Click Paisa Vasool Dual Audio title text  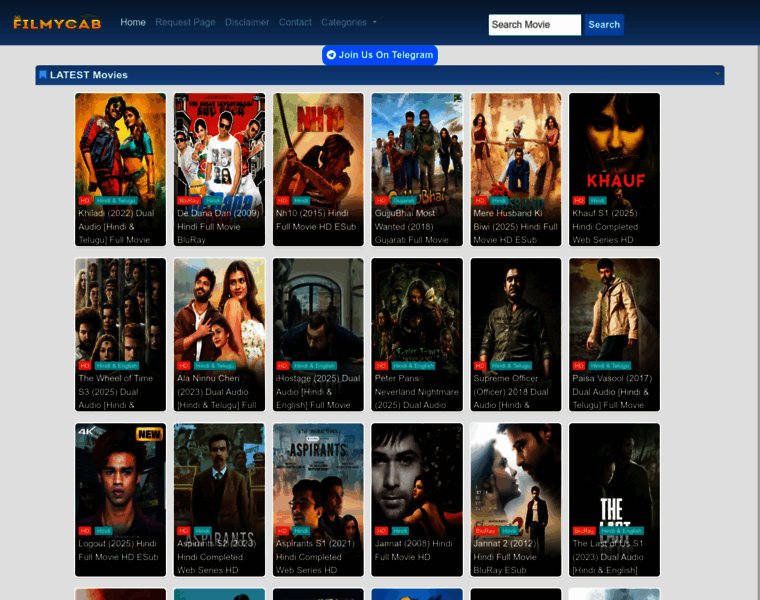(612, 392)
